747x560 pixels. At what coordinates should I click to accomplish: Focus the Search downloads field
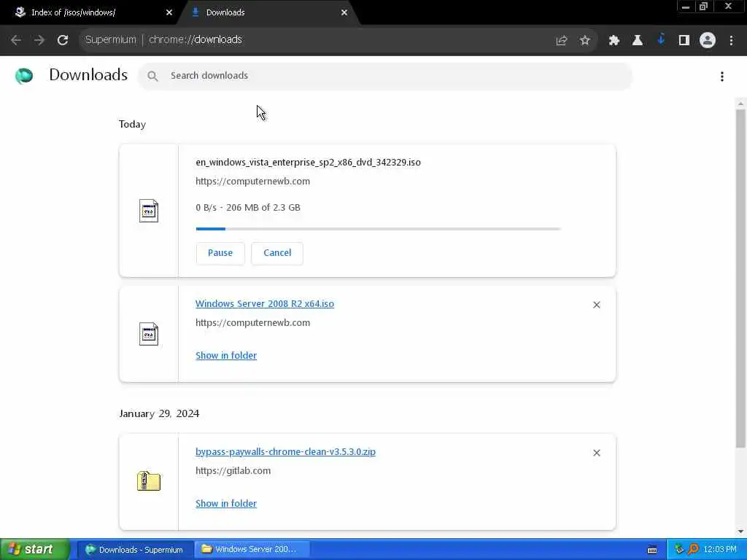(385, 76)
